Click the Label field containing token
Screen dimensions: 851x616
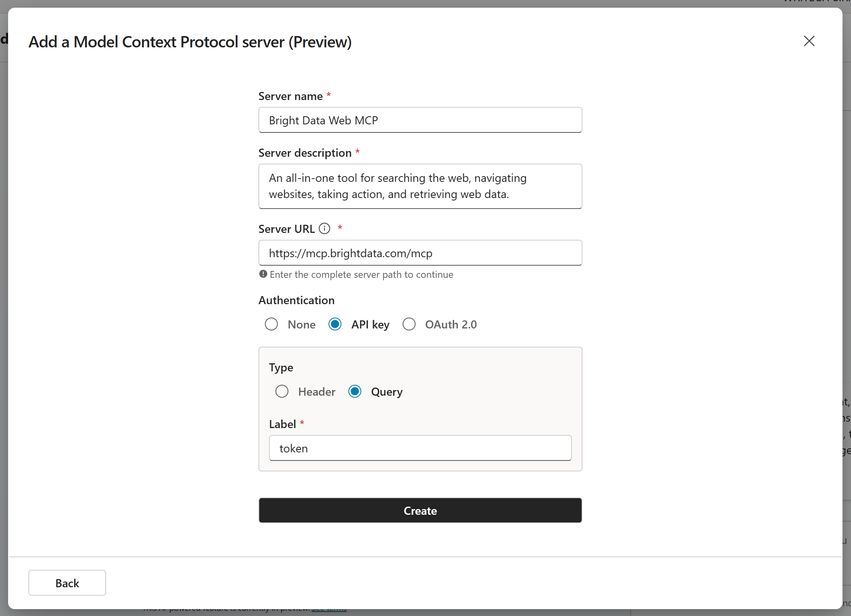tap(420, 448)
